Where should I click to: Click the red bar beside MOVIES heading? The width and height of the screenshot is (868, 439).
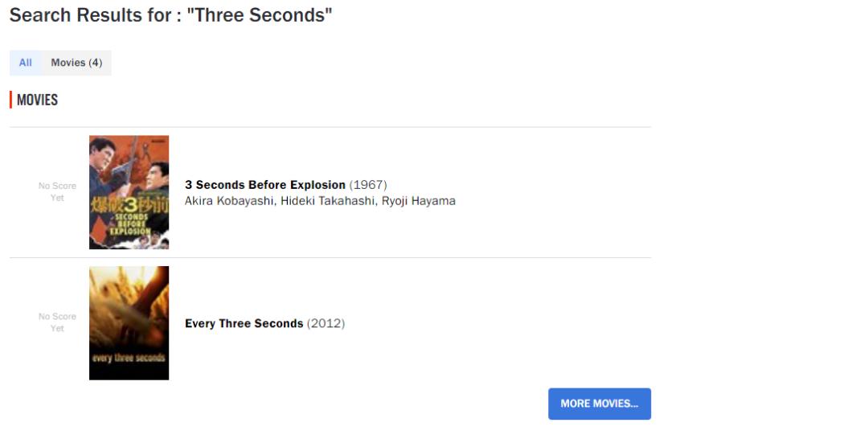click(11, 101)
